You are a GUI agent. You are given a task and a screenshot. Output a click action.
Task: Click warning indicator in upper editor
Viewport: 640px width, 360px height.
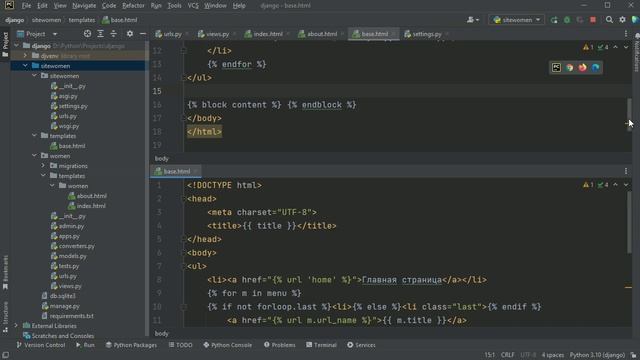(x=588, y=47)
